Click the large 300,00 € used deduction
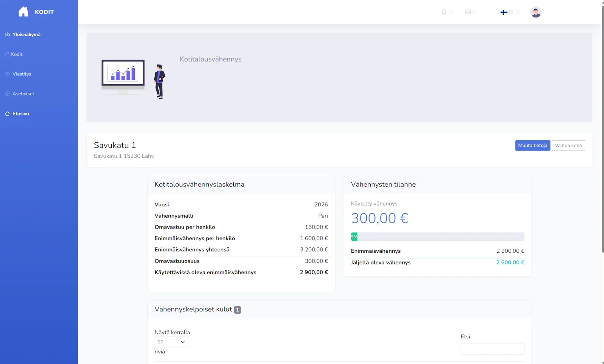This screenshot has width=604, height=364. [380, 218]
